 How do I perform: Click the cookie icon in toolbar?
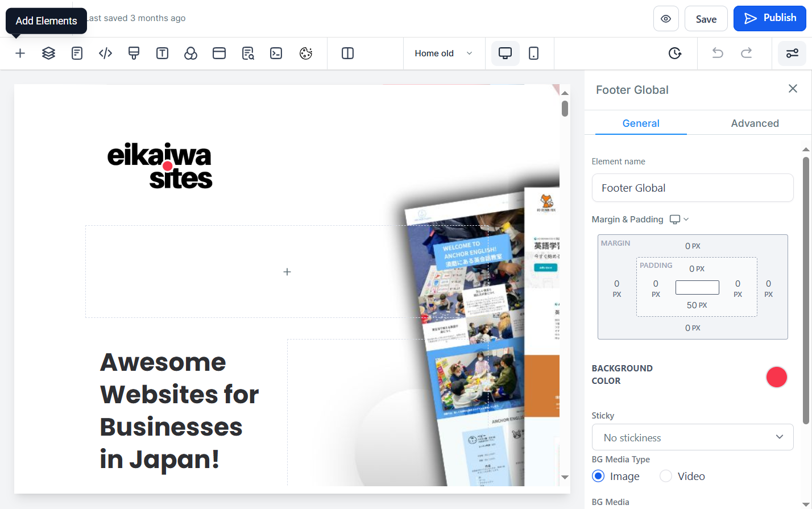click(x=306, y=53)
